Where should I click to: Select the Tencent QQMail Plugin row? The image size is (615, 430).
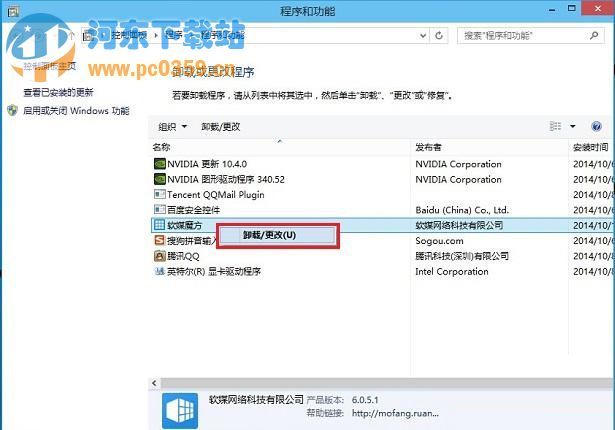(382, 195)
